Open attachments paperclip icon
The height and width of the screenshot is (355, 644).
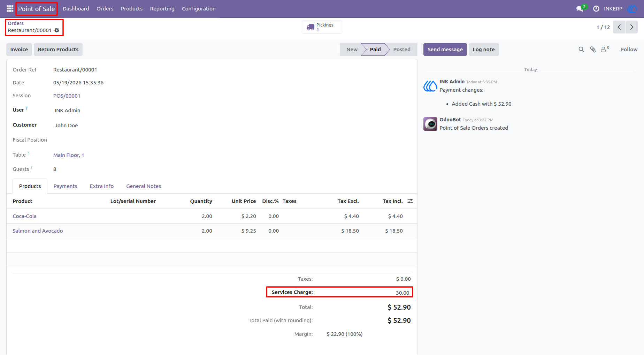(593, 50)
